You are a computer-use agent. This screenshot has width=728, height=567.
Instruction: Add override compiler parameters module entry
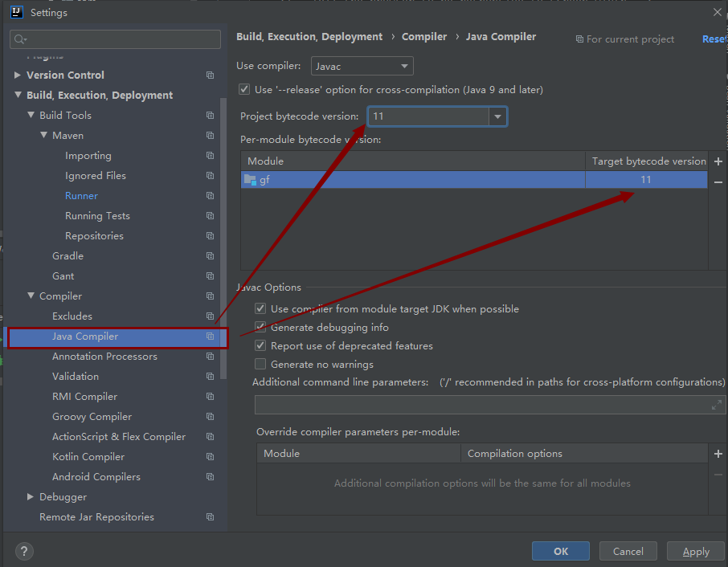tap(718, 454)
